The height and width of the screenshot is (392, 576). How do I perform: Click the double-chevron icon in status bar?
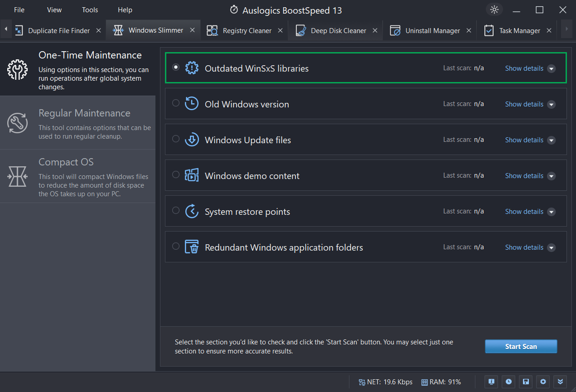(x=560, y=382)
